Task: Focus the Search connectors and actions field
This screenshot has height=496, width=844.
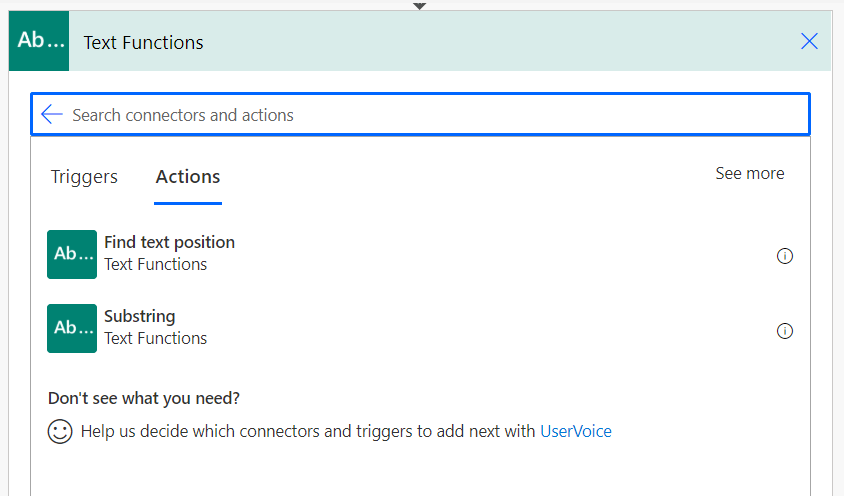Action: coord(430,115)
